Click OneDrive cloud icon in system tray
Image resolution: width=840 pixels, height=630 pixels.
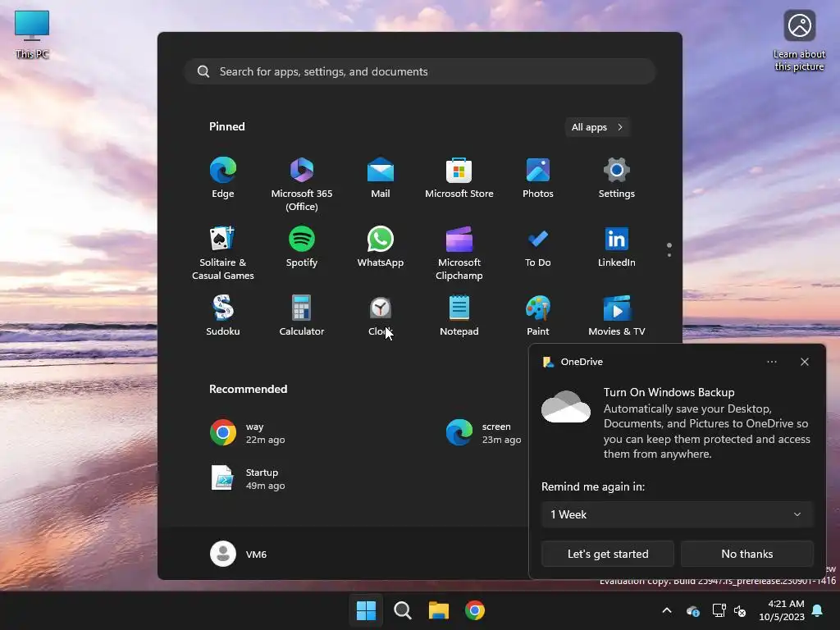pyautogui.click(x=692, y=610)
